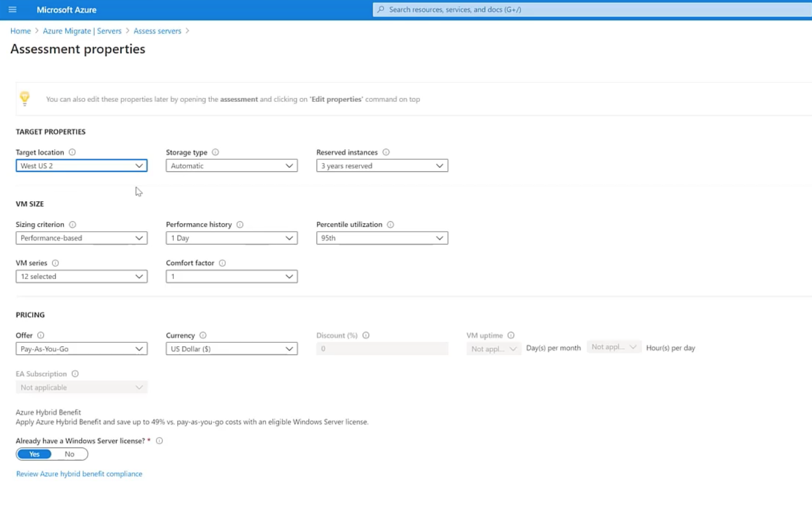Show info tooltip for Reserved instances
The height and width of the screenshot is (516, 812).
click(x=386, y=152)
